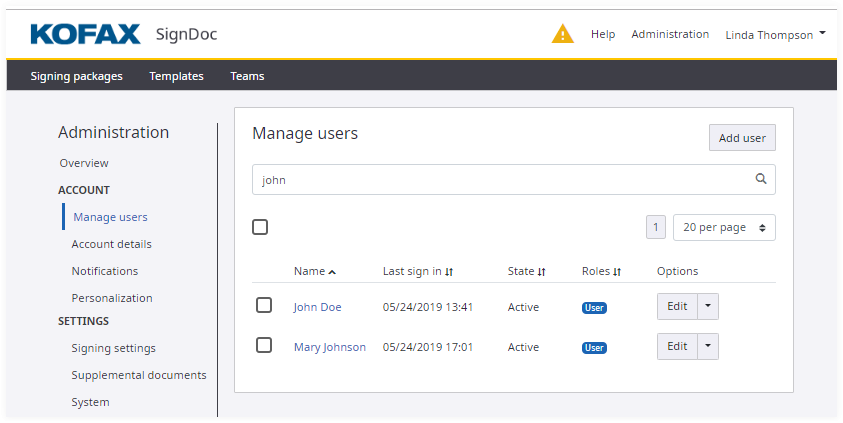
Task: Expand Edit options arrow for John Doe
Action: [x=708, y=306]
